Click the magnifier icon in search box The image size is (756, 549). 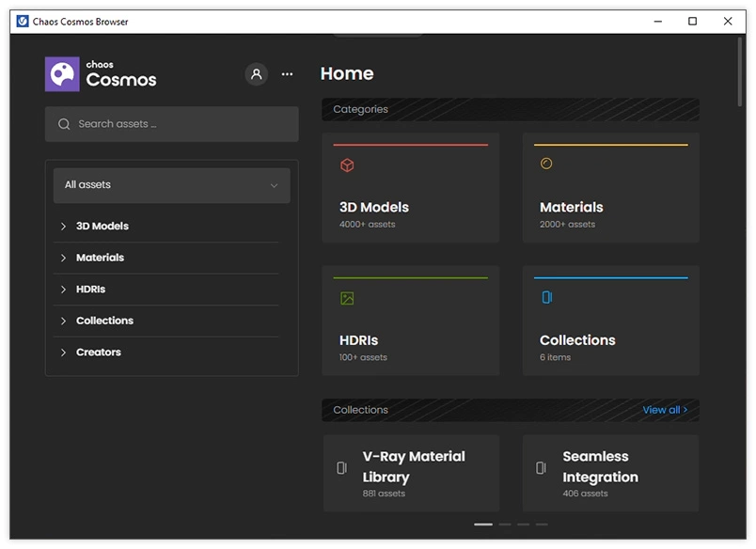(64, 124)
